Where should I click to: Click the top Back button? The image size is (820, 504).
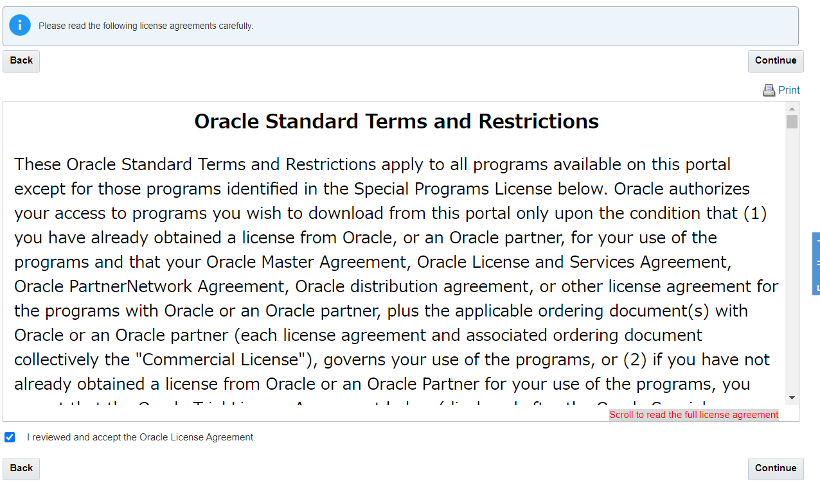point(21,61)
